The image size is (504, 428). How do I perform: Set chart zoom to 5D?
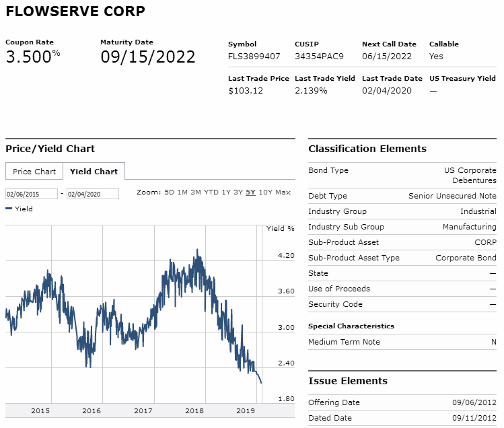169,192
